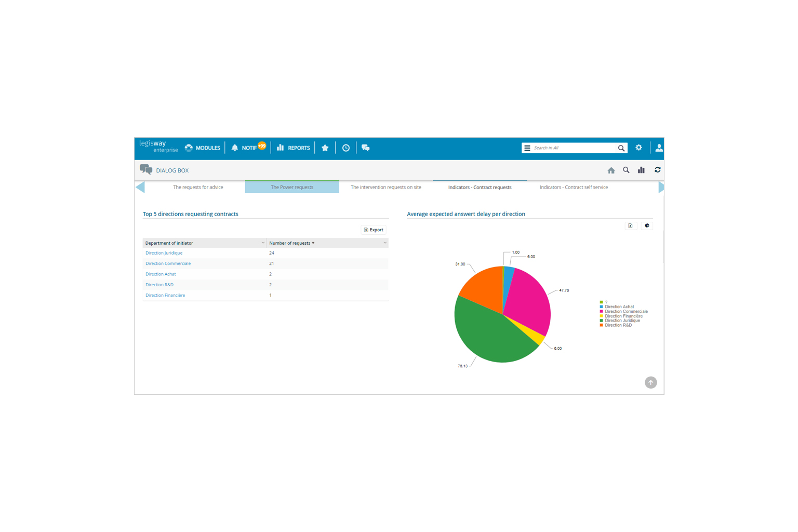Open the dialog chat bubbles icon in top bar
The height and width of the screenshot is (532, 798).
[x=366, y=148]
